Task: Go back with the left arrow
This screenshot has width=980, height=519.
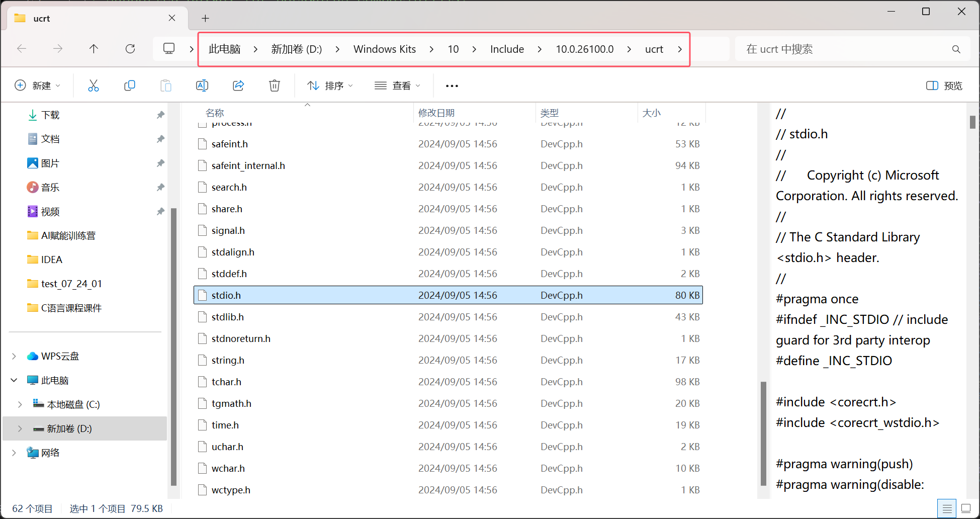Action: [x=22, y=49]
